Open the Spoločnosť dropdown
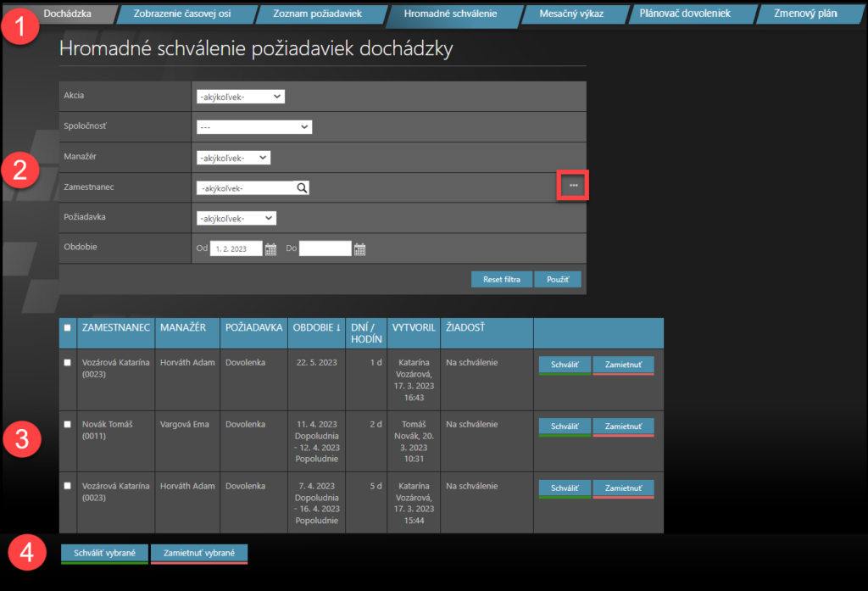Viewport: 868px width, 591px height. click(x=254, y=127)
